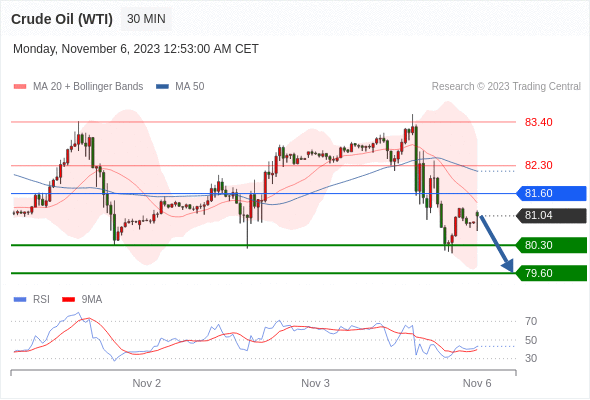The height and width of the screenshot is (400, 590).
Task: Select the MA 20 + Bollinger Bands legend label
Action: (88, 87)
